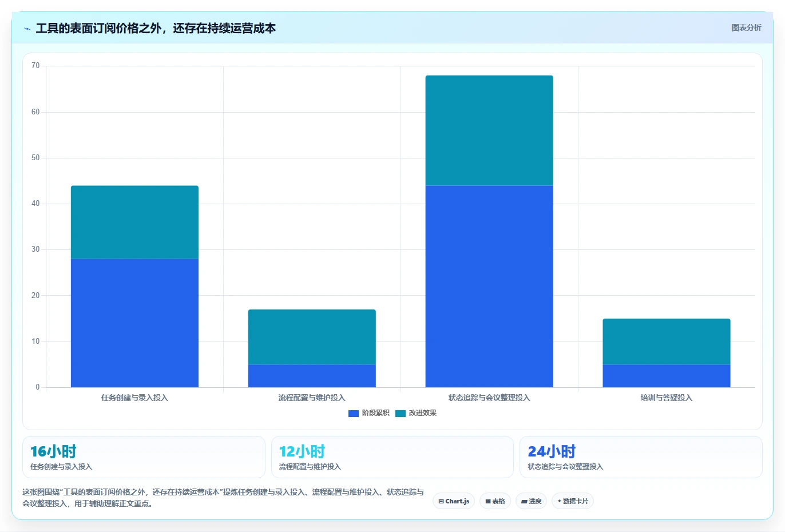Toggle the 阶段累积 legend color box
The width and height of the screenshot is (785, 532).
354,413
